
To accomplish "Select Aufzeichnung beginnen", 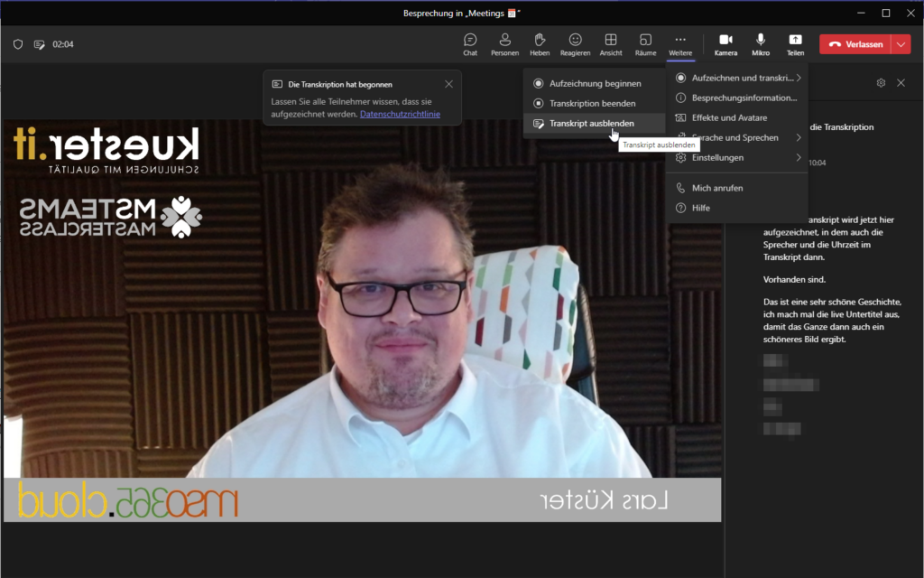I will click(595, 84).
